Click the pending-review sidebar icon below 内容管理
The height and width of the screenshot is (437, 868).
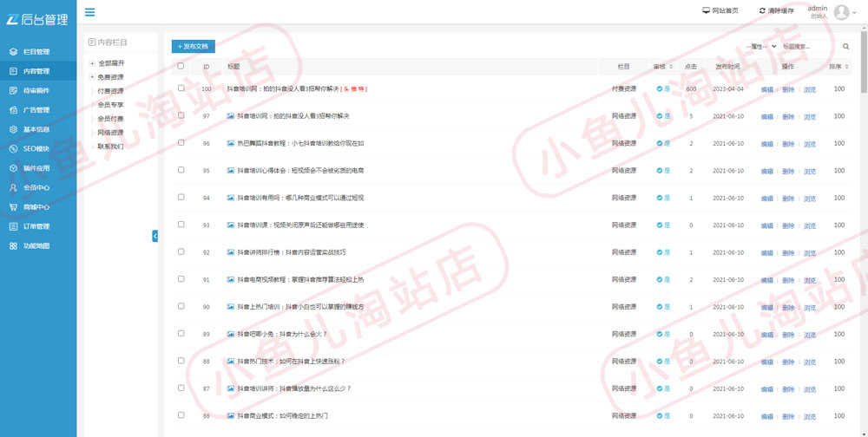[13, 90]
